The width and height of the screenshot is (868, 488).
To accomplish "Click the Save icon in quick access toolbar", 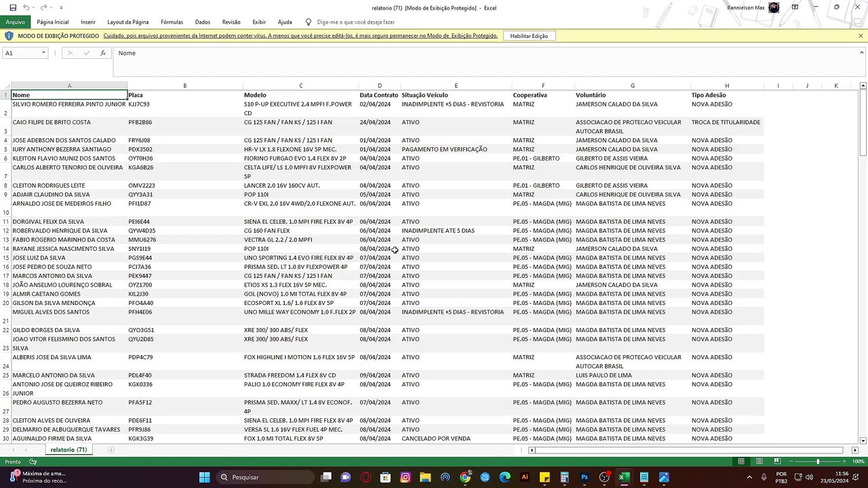I will coord(13,7).
